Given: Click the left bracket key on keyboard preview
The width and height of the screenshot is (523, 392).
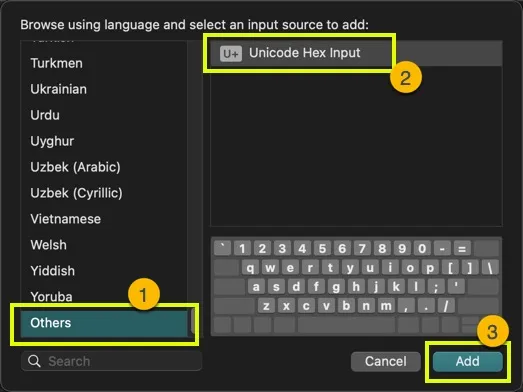Looking at the screenshot, I should 450,268.
